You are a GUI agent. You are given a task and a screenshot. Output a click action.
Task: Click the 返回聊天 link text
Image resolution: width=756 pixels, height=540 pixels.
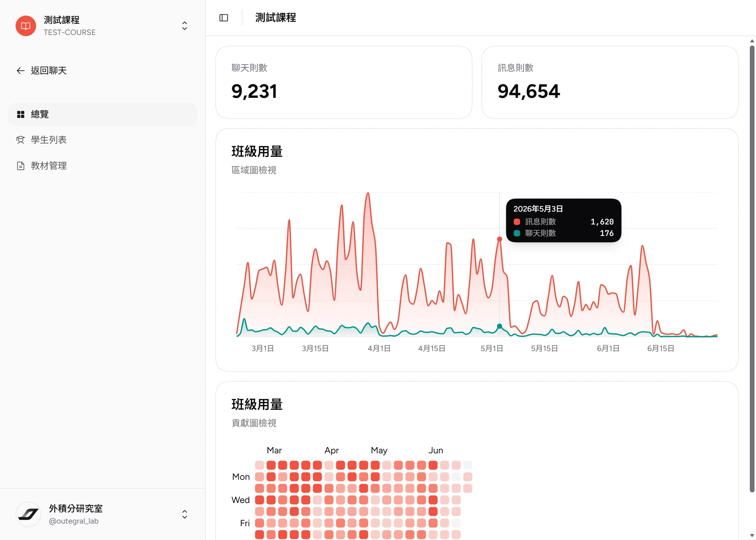pyautogui.click(x=49, y=71)
